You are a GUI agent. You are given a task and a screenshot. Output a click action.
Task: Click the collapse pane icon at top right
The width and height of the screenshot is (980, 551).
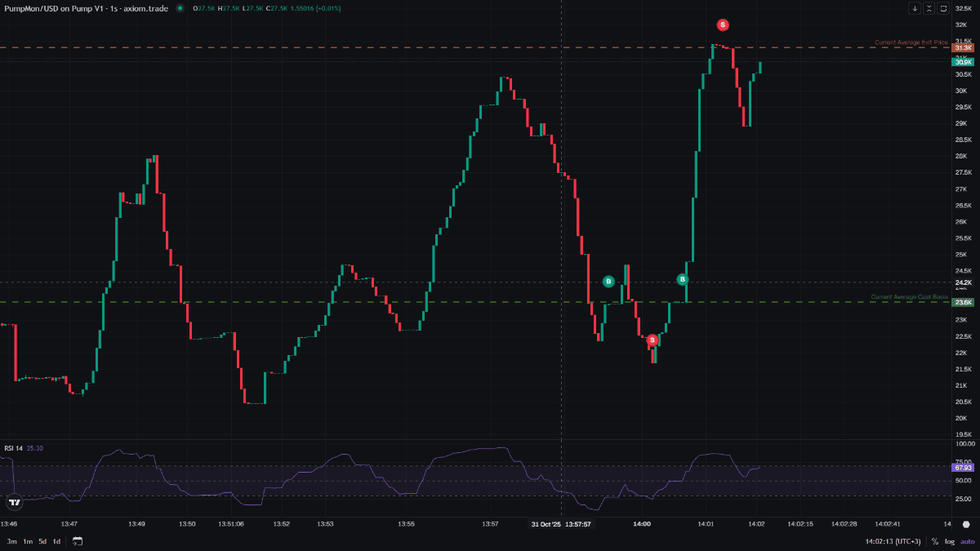click(929, 8)
